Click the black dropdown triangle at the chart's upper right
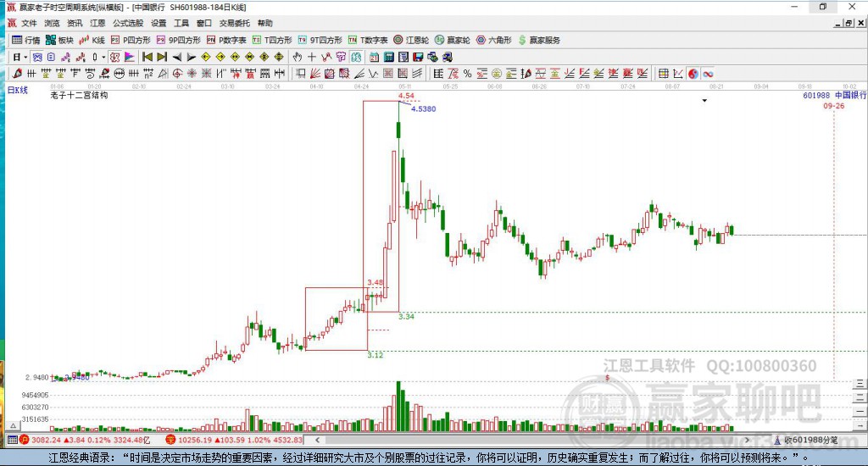 704,101
